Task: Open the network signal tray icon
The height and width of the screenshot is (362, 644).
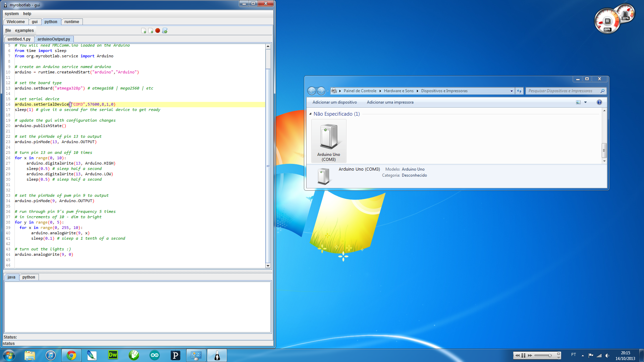Action: click(x=599, y=355)
